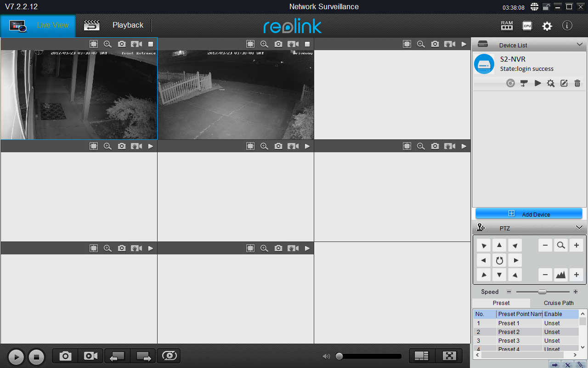This screenshot has width=588, height=368.
Task: Open the screen layout selector
Action: click(421, 356)
